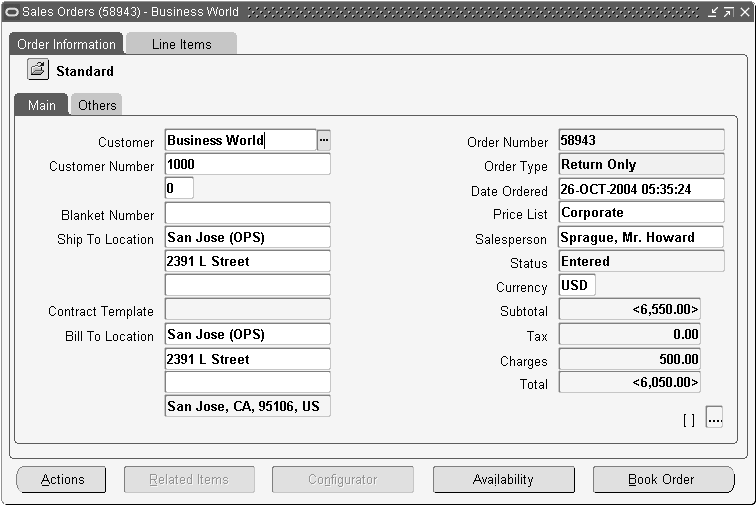Click the Actions button
Screen dimensions: 756x505
pyautogui.click(x=62, y=479)
